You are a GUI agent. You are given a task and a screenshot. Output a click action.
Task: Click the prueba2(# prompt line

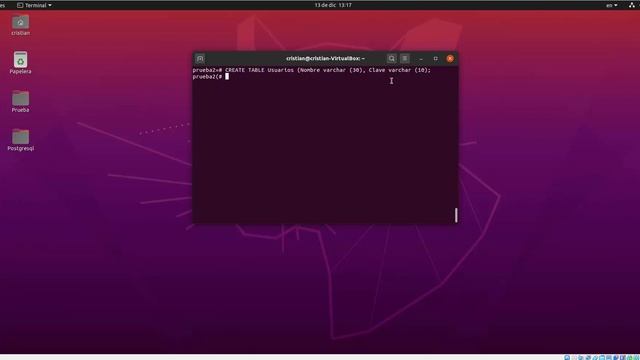211,77
